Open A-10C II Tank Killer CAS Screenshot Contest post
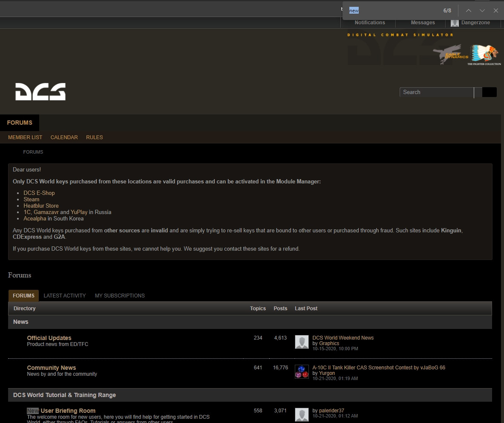The width and height of the screenshot is (504, 423). (379, 368)
